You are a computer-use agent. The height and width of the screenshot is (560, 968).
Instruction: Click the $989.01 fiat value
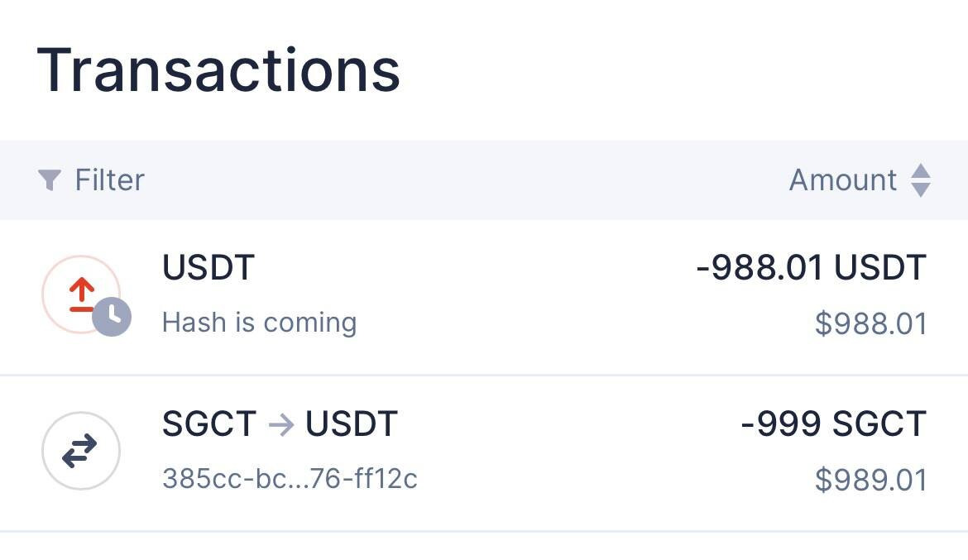coord(870,479)
